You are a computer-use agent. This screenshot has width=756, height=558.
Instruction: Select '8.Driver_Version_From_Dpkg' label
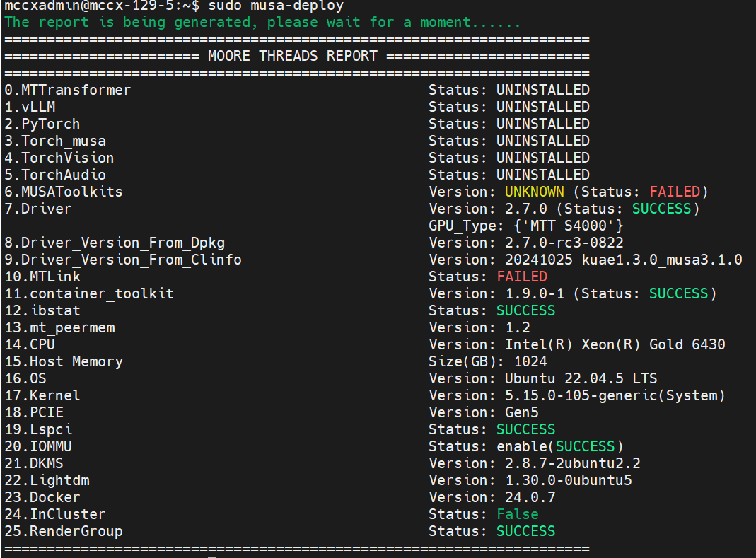(x=115, y=243)
